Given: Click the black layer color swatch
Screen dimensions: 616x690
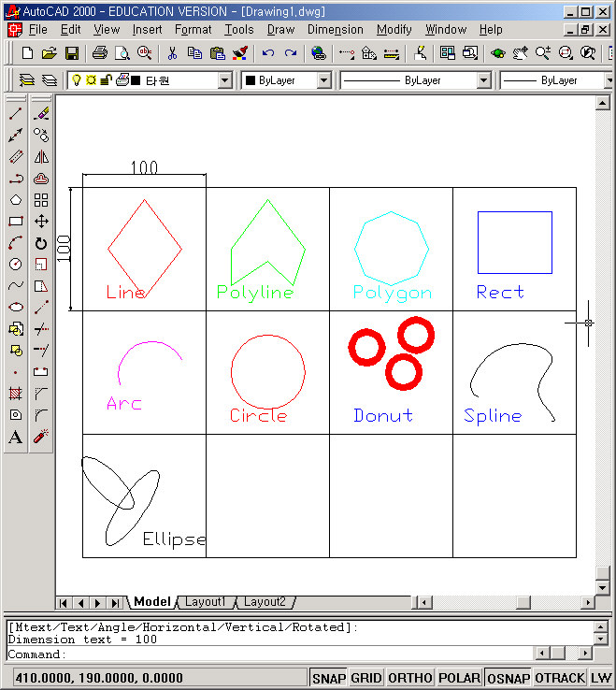Looking at the screenshot, I should point(136,80).
